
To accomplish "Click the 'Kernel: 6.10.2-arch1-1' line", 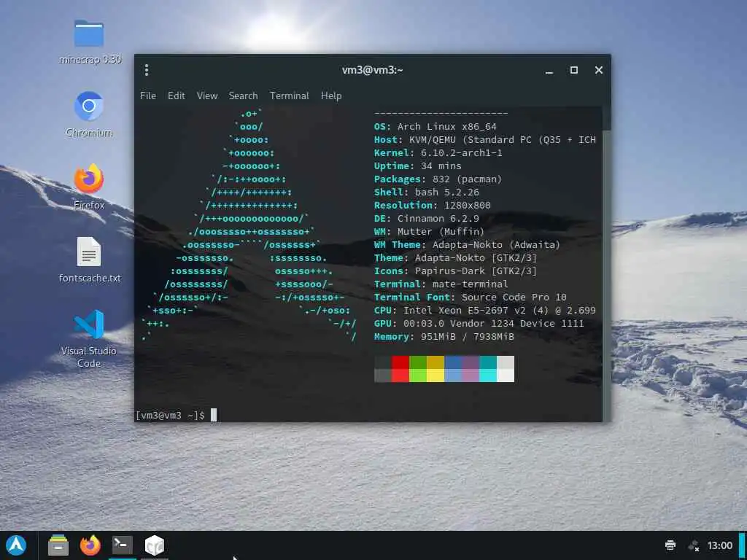I will [438, 153].
